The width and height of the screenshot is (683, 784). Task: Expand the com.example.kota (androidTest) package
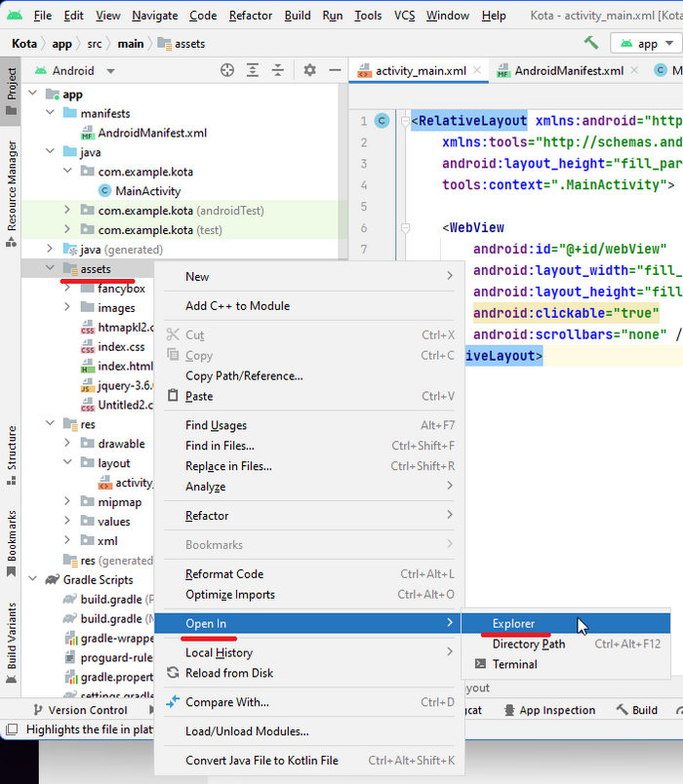click(x=66, y=211)
